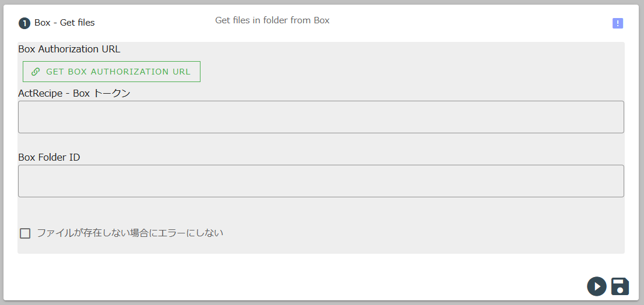This screenshot has width=644, height=305.
Task: Click the numbered step badge 1
Action: 24,23
